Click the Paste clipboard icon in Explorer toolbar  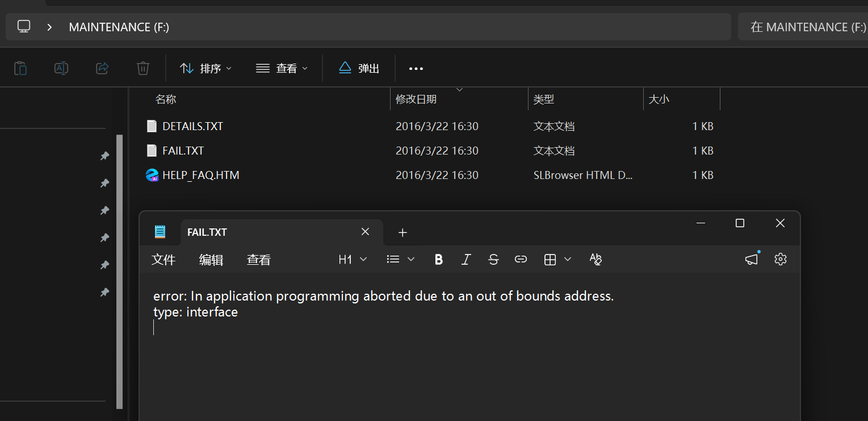20,68
